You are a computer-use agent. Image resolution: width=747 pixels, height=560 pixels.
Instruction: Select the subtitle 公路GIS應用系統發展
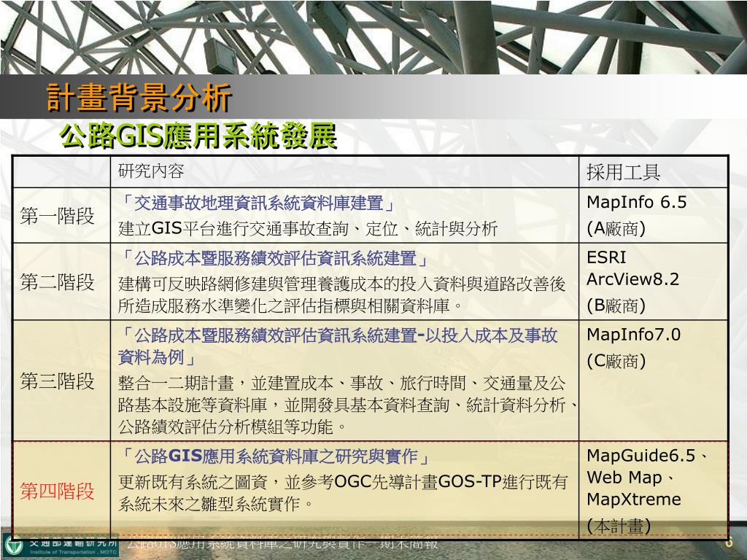[x=198, y=136]
